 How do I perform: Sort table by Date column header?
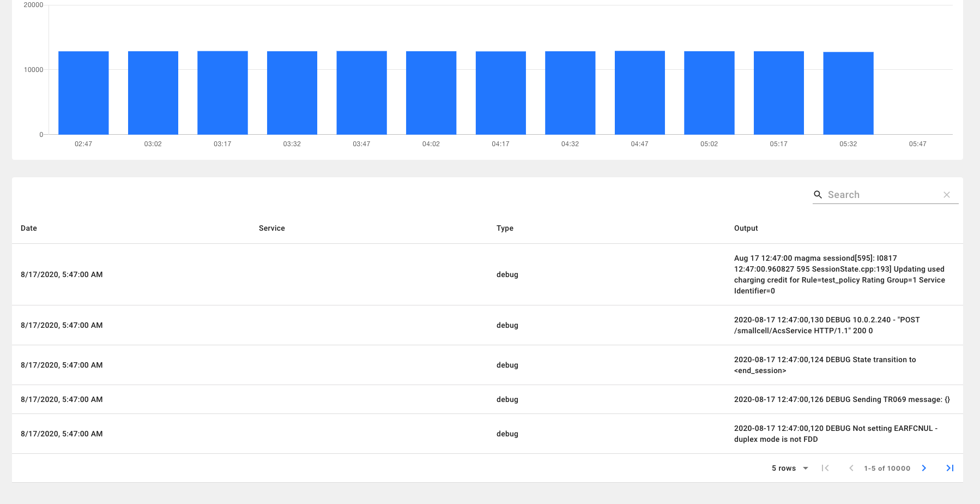coord(29,228)
